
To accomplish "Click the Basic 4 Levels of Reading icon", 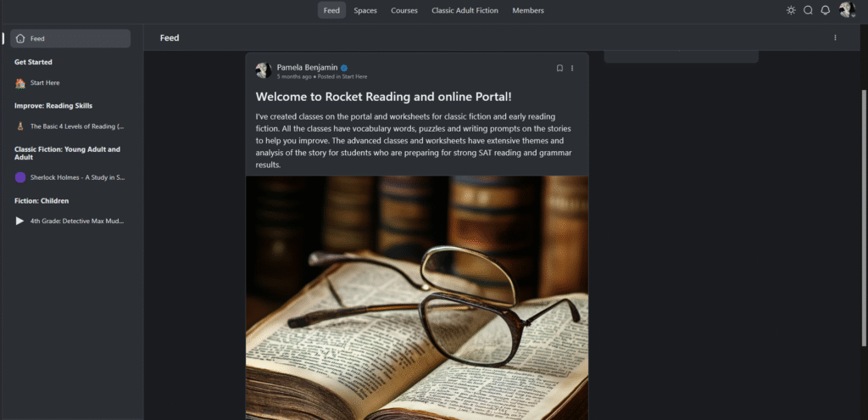I will [x=20, y=126].
